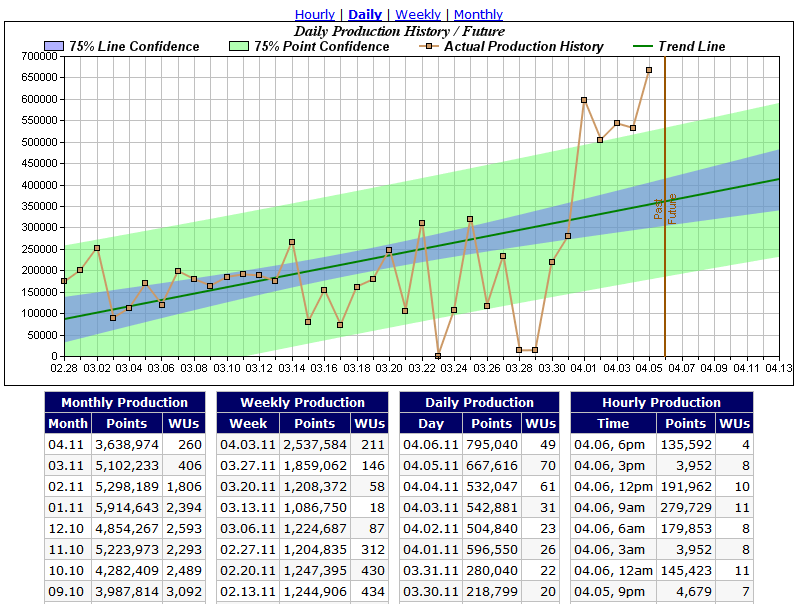Click monthly WUs value 3,092
The height and width of the screenshot is (604, 798).
tap(184, 592)
